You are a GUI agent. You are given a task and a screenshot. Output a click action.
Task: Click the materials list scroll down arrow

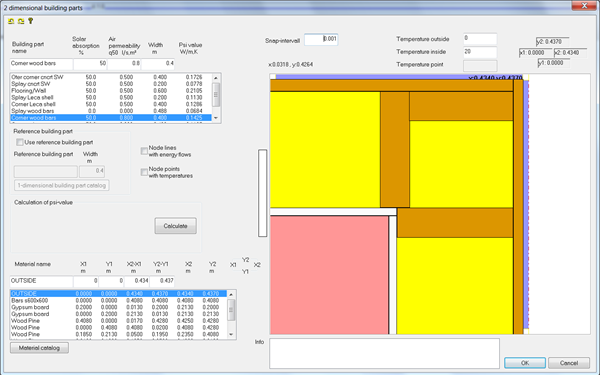point(231,334)
